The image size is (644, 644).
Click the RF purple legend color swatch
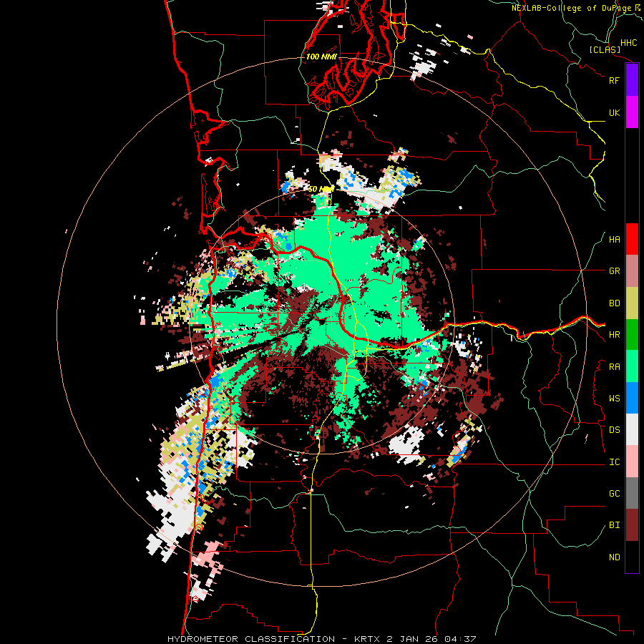pos(632,79)
